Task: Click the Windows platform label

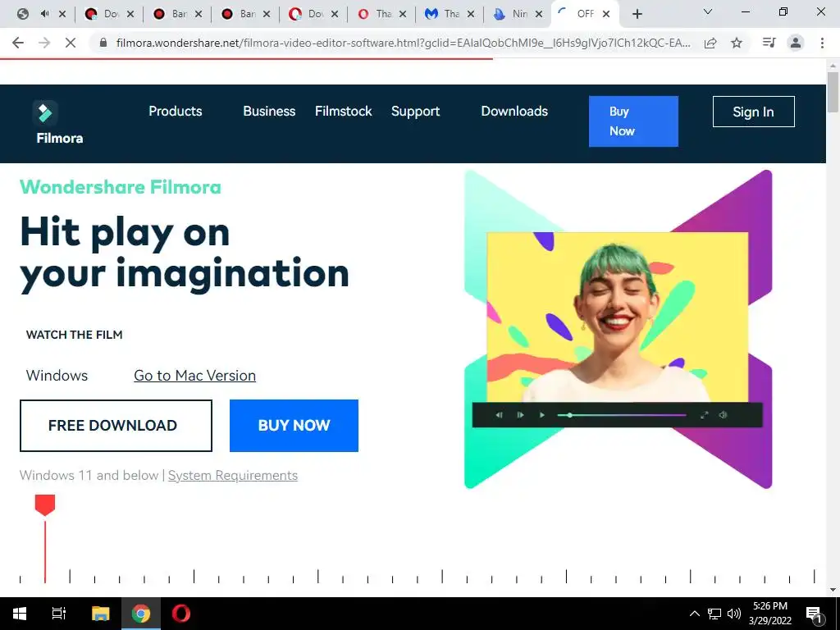Action: pos(57,376)
